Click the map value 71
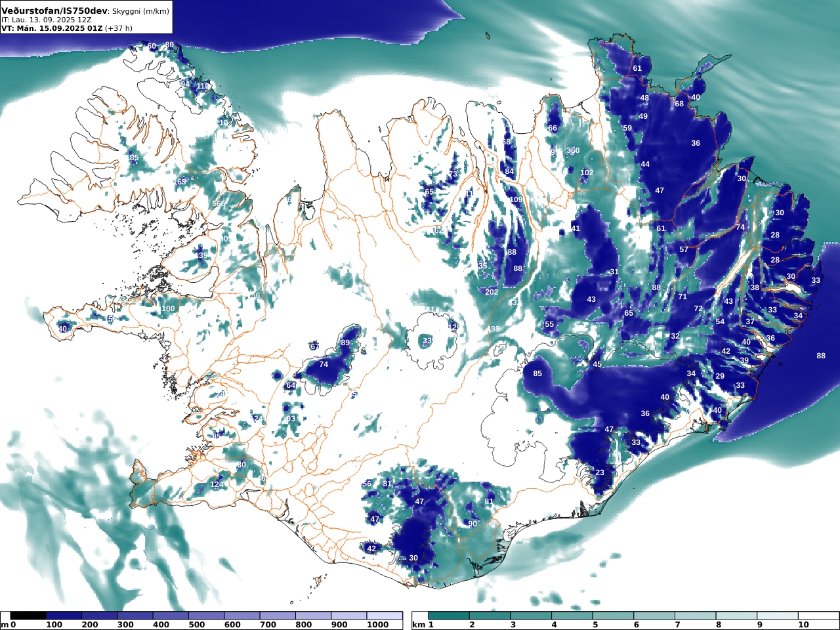 pos(682,297)
